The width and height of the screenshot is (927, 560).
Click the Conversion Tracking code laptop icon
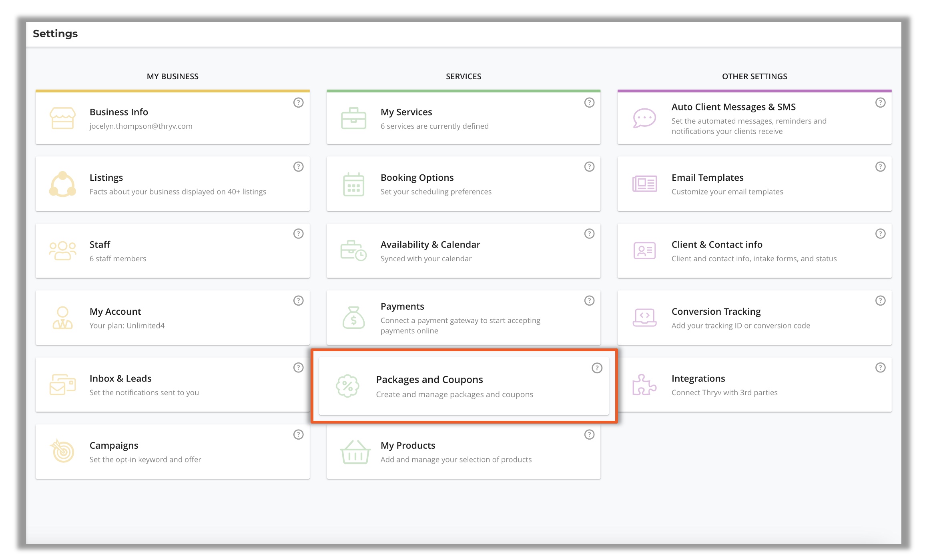pyautogui.click(x=644, y=318)
